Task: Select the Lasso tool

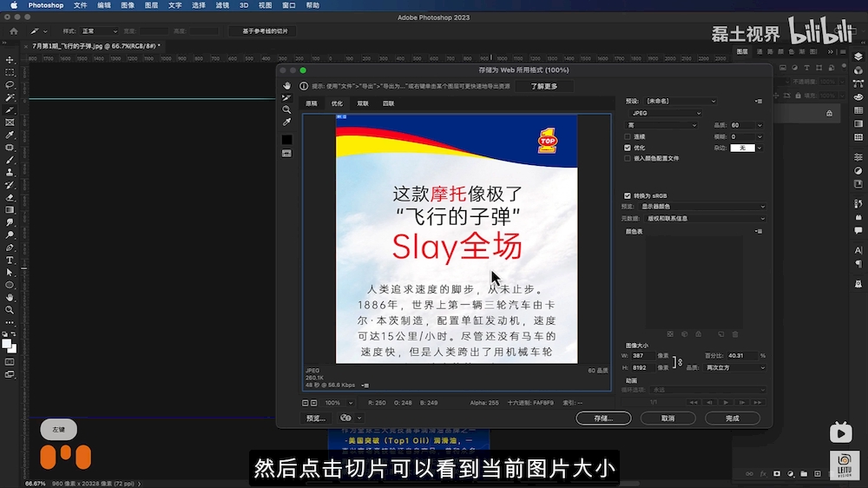Action: pos(10,85)
